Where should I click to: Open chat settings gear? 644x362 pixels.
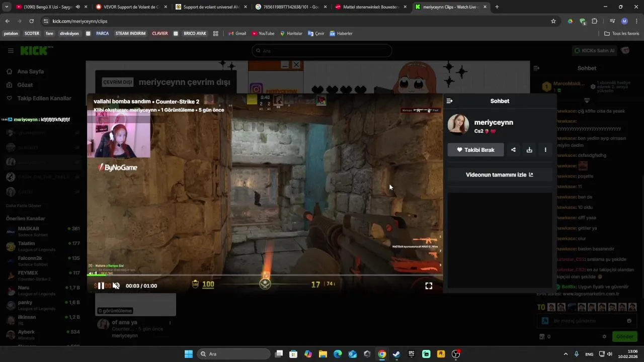pos(604,336)
